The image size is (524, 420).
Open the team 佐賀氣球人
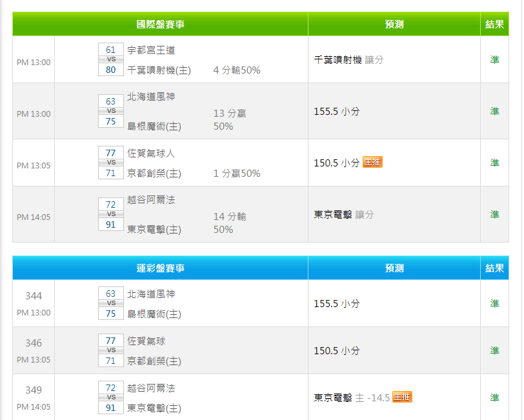pos(151,154)
